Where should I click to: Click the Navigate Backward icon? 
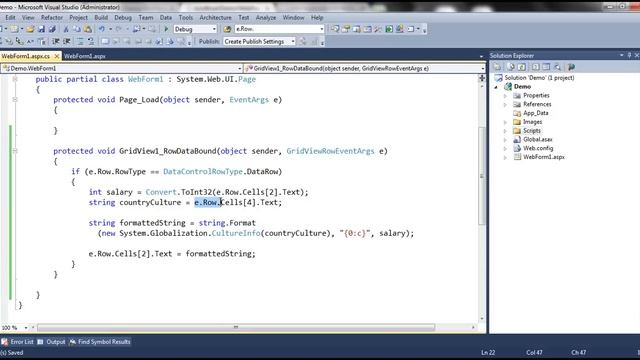coord(137,29)
